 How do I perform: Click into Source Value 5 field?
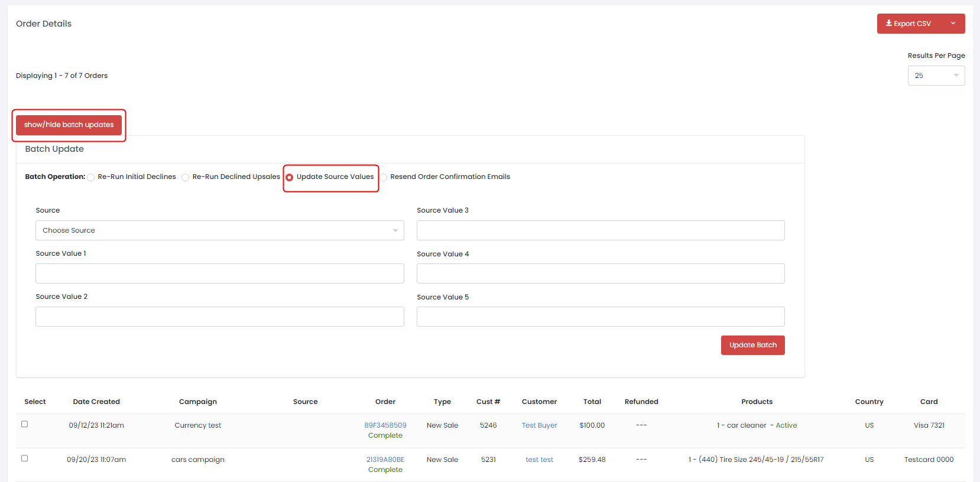click(600, 317)
